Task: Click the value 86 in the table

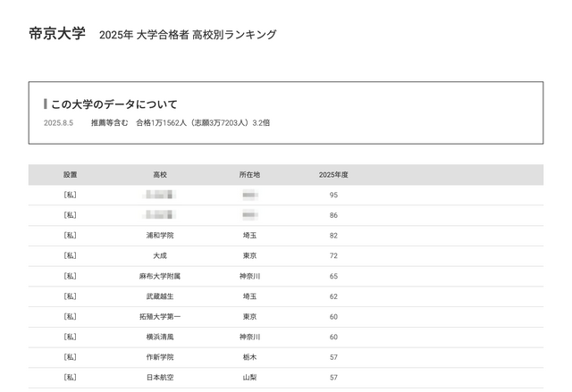Action: [x=333, y=215]
